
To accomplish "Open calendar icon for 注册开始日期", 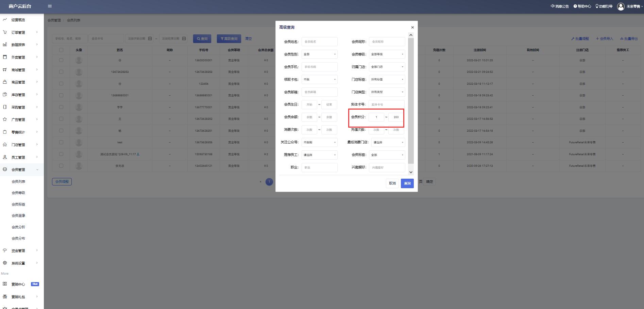I will pyautogui.click(x=150, y=38).
